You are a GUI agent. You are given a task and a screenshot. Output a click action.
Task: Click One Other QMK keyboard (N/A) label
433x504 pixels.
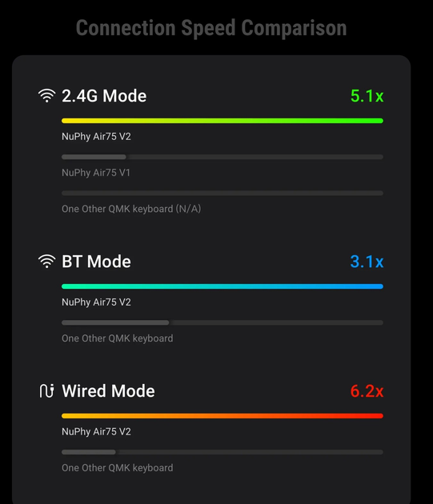tap(131, 209)
